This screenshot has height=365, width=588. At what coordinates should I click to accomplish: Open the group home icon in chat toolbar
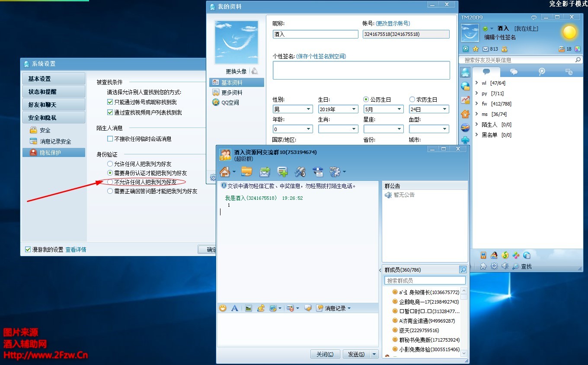click(x=225, y=172)
